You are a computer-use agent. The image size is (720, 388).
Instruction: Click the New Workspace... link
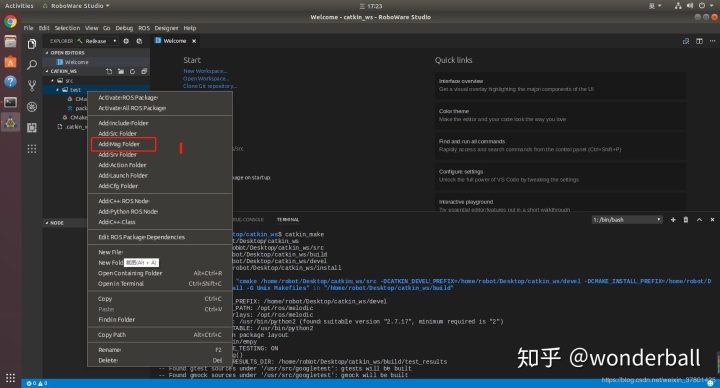coord(205,71)
